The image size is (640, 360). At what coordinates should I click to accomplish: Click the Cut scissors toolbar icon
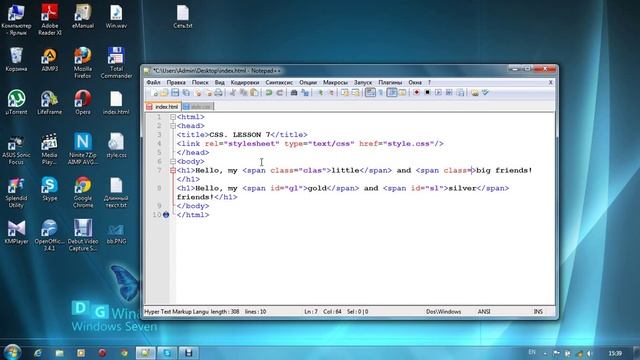coord(233,93)
